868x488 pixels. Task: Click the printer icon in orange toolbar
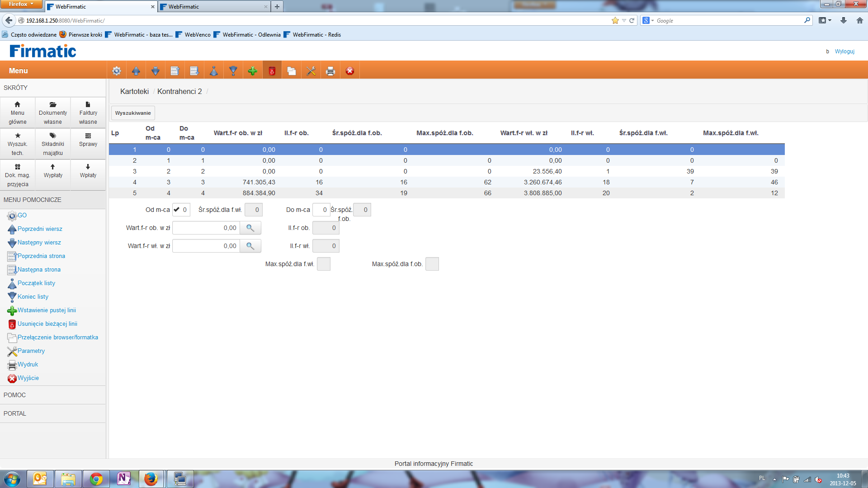coord(330,71)
